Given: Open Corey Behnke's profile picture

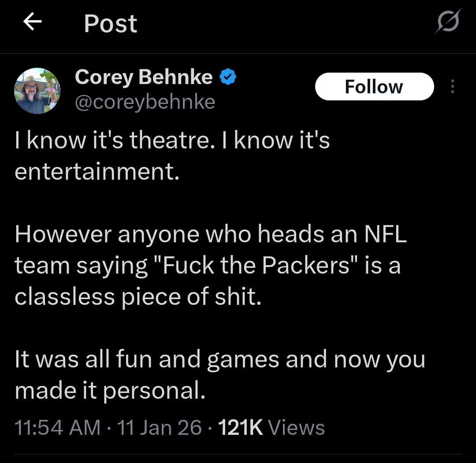Looking at the screenshot, I should 37,91.
